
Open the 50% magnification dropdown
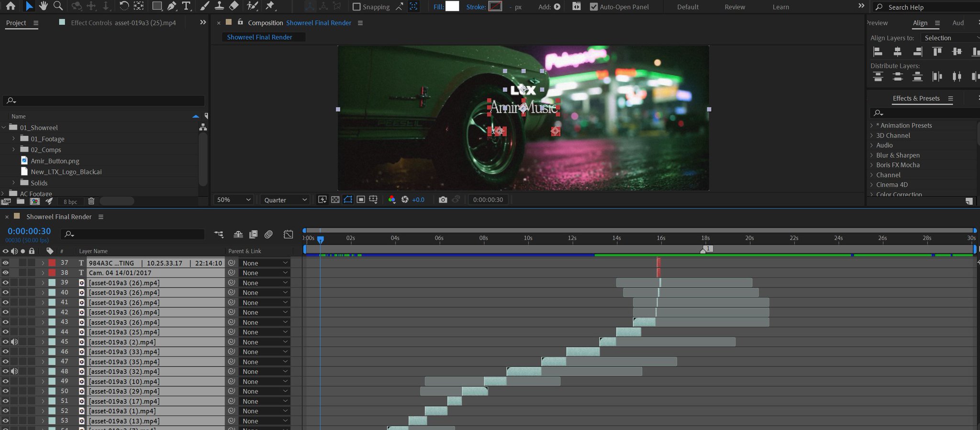(234, 200)
